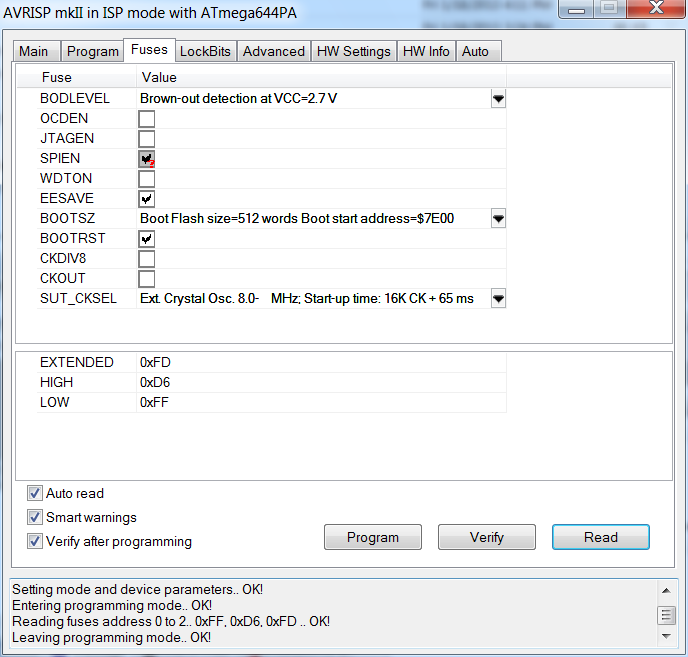The image size is (688, 657).
Task: Uncheck the EESAVE fuse checkbox
Action: point(146,199)
